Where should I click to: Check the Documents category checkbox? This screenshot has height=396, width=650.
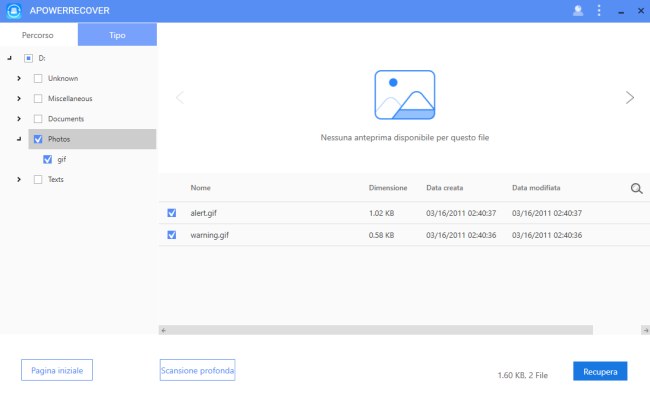click(38, 119)
